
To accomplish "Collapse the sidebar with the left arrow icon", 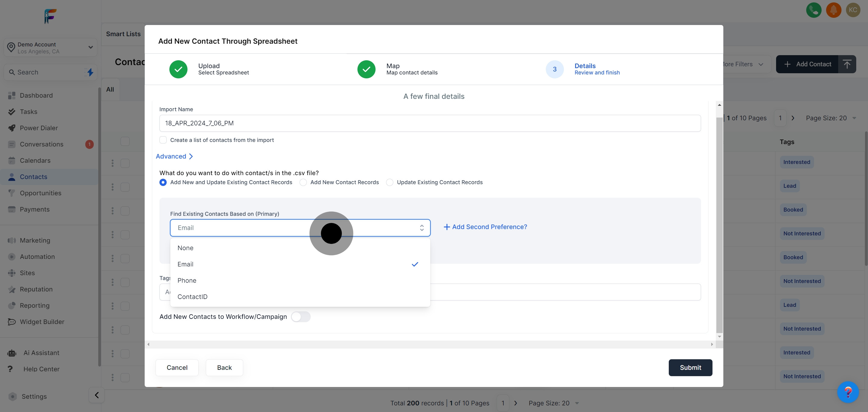I will pyautogui.click(x=96, y=395).
